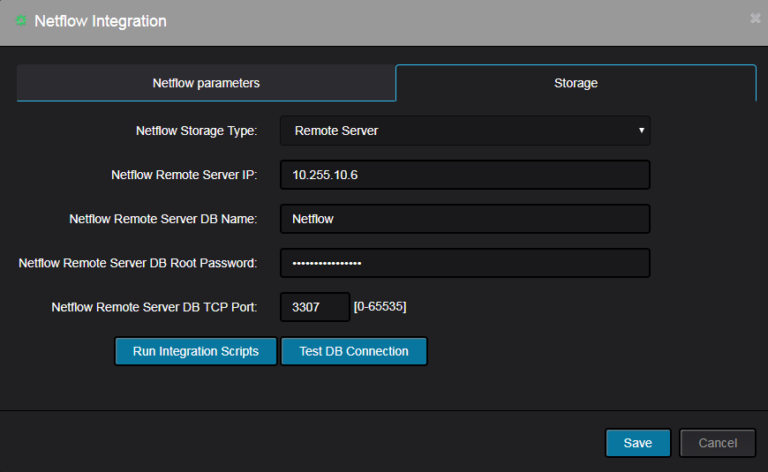Screen dimensions: 768x472
Task: Click the 'Netflow Remote Server DB Root Password:' label
Action: tap(138, 263)
